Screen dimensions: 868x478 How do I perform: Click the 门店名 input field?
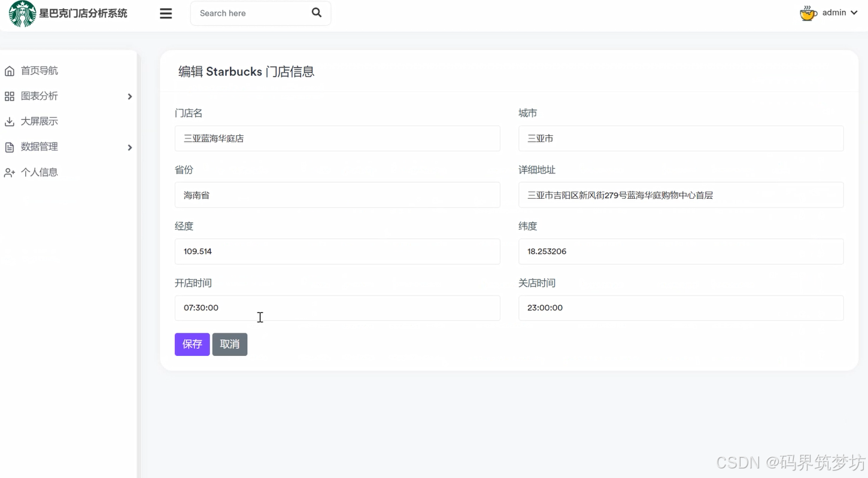pyautogui.click(x=337, y=138)
